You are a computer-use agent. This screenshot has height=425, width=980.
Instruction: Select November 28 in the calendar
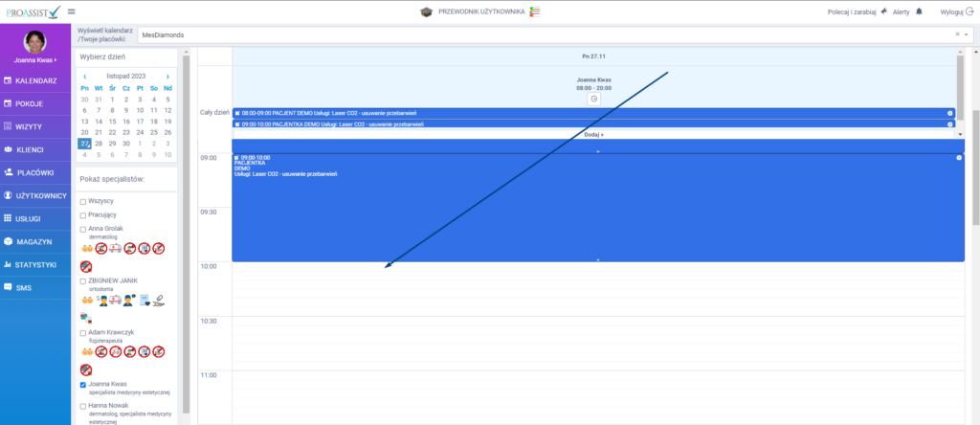coord(99,143)
